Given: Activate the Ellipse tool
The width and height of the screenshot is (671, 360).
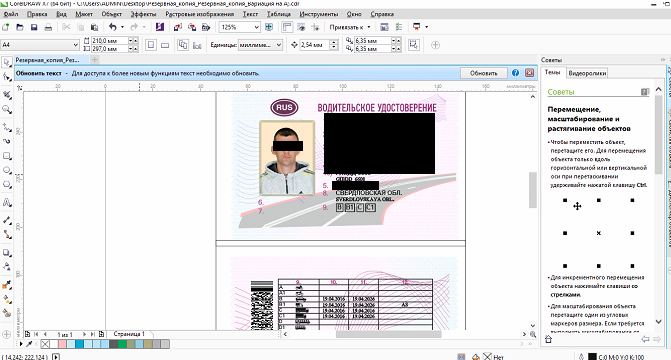Looking at the screenshot, I should [6, 170].
